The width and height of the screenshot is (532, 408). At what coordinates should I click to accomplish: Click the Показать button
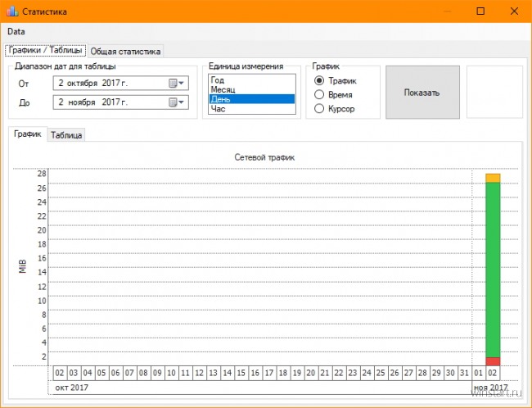point(422,93)
